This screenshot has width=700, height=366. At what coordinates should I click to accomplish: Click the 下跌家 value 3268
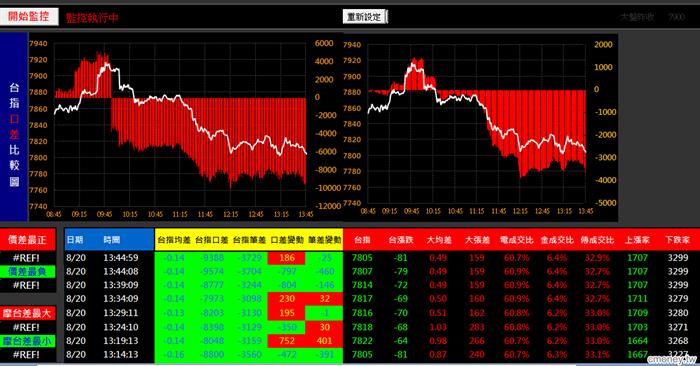[678, 341]
